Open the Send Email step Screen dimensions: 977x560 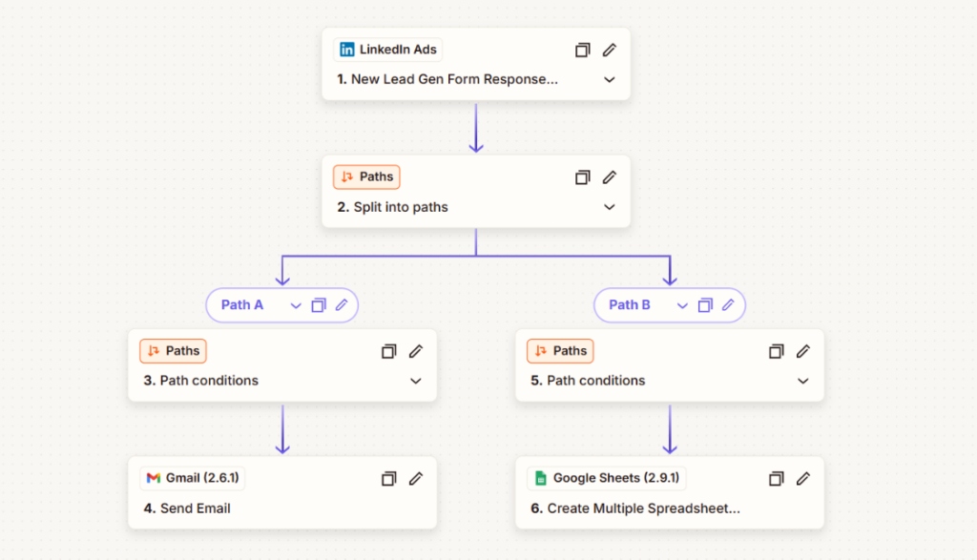[x=195, y=508]
